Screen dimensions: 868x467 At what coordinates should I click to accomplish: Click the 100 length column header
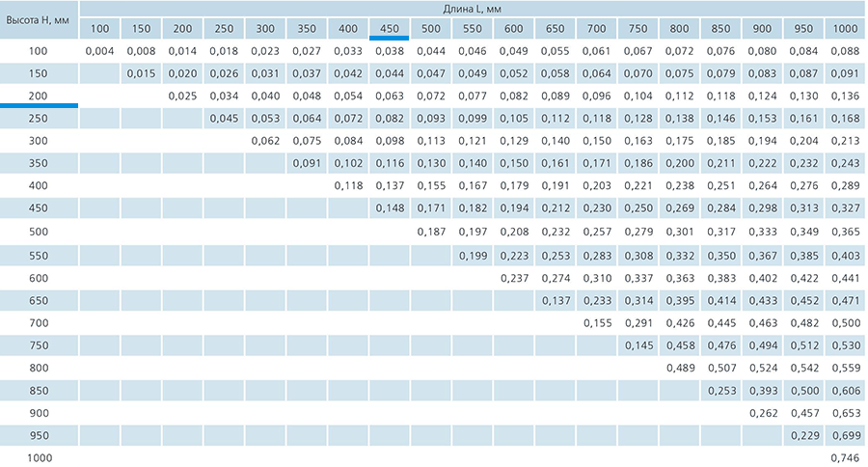pyautogui.click(x=99, y=29)
